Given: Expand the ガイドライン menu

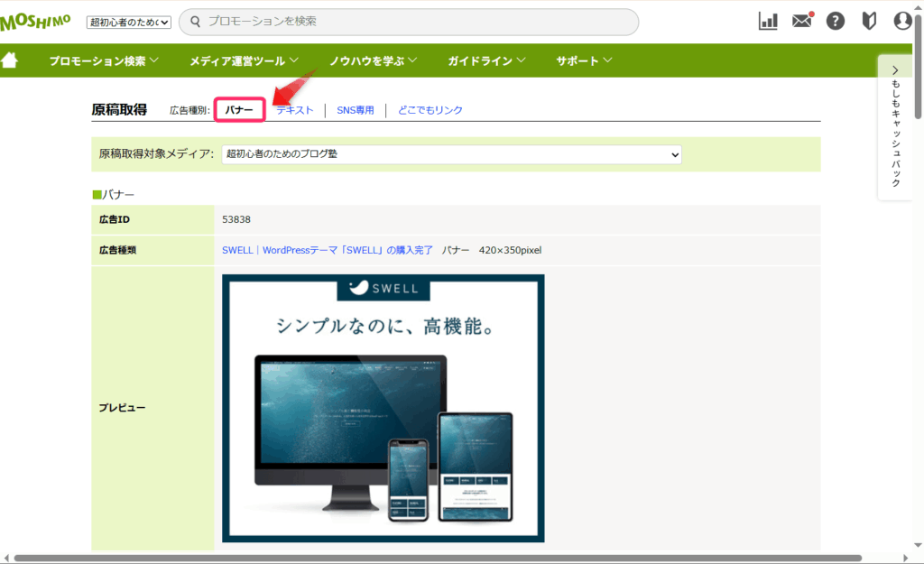Looking at the screenshot, I should [486, 60].
